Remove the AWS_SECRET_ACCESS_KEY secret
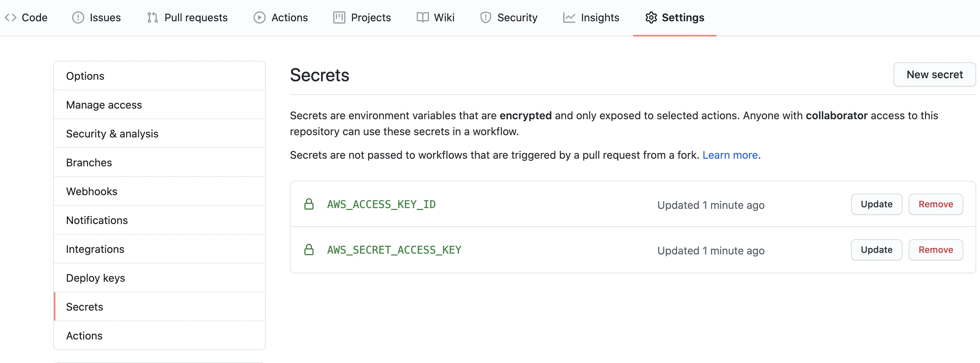The image size is (980, 363). click(x=936, y=249)
